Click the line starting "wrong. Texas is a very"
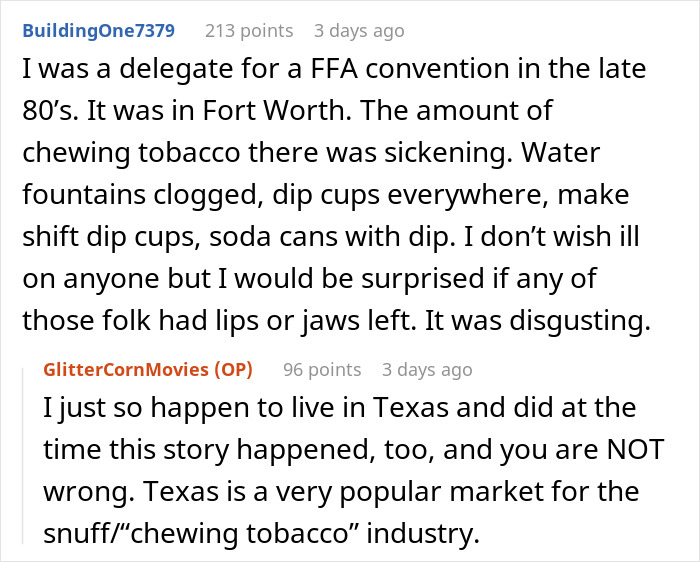This screenshot has height=562, width=700. pos(342,493)
